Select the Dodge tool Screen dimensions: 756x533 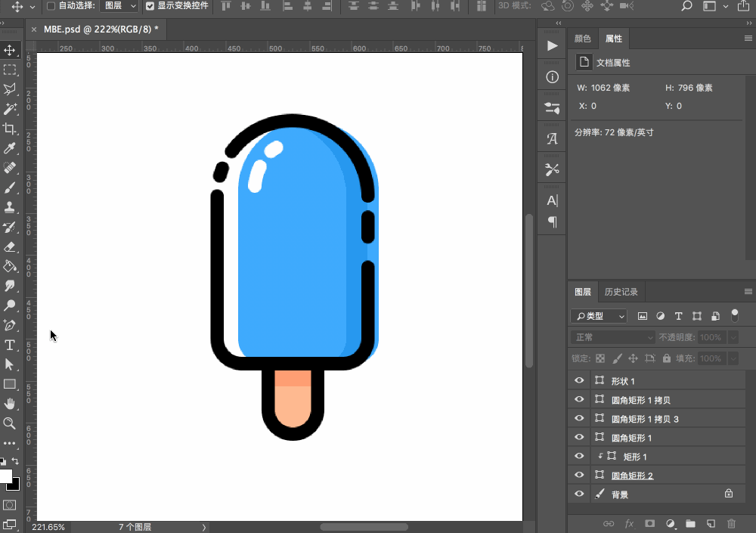[x=10, y=305]
